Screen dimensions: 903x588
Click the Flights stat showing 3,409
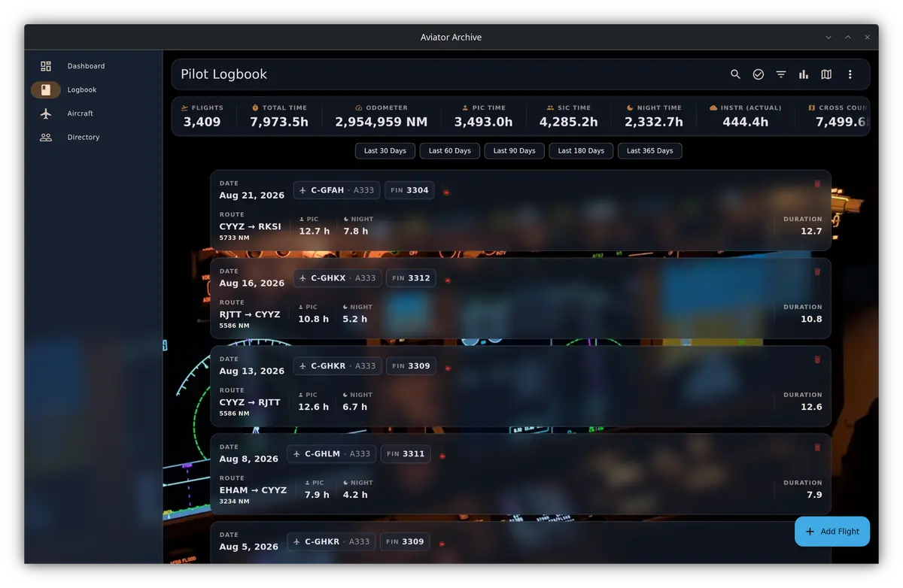(x=202, y=117)
